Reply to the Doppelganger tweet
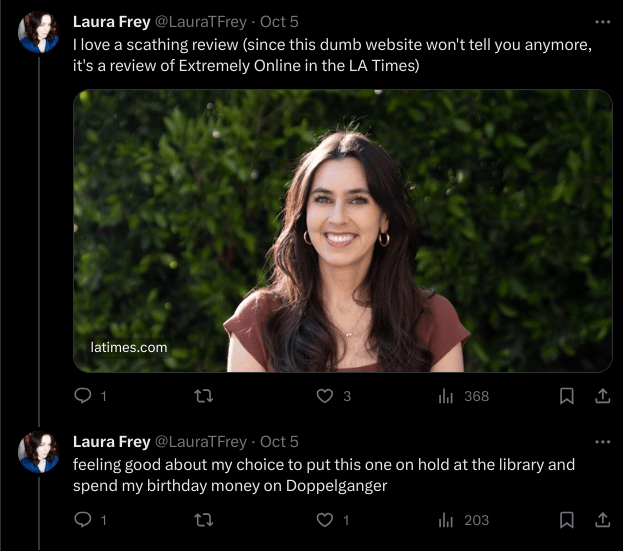 click(84, 520)
